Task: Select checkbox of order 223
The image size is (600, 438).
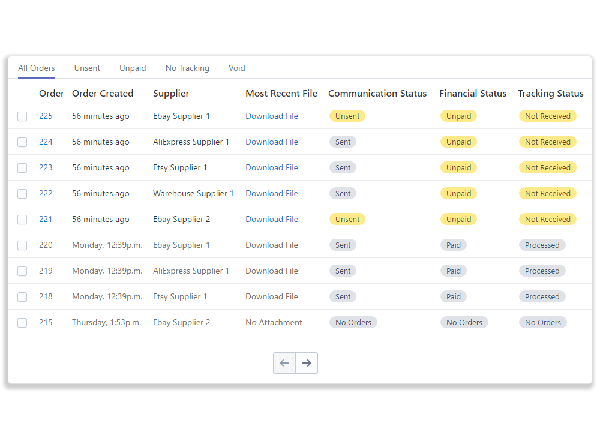Action: [x=22, y=168]
